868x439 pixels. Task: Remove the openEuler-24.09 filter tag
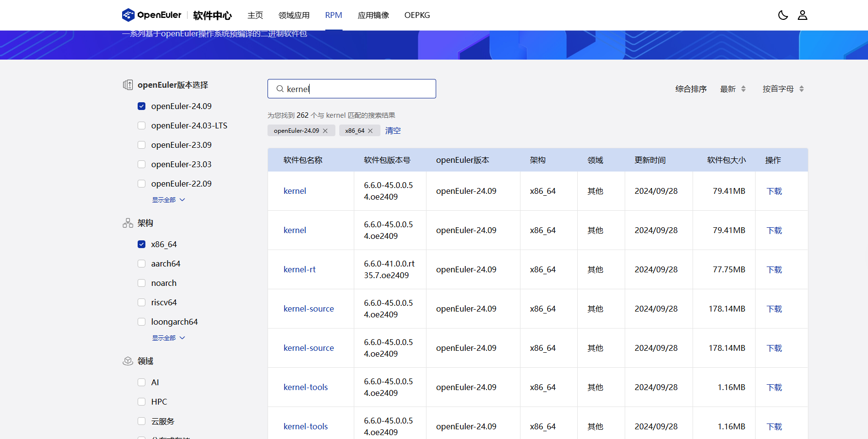(325, 131)
